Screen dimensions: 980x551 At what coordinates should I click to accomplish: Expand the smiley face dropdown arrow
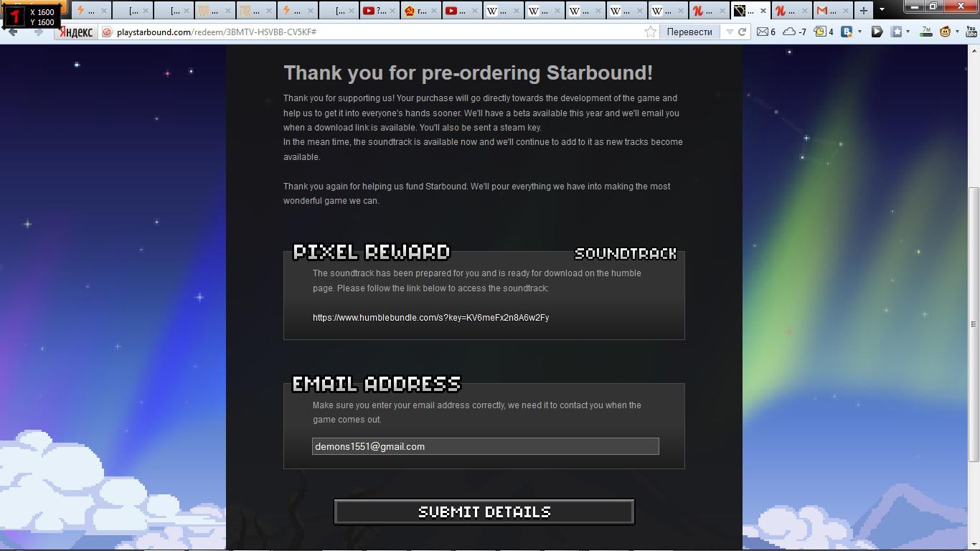coord(957,32)
